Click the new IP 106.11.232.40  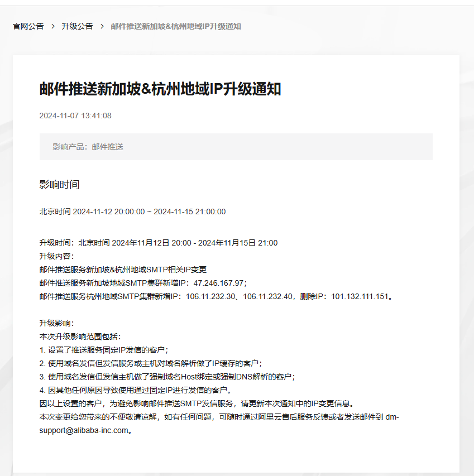tap(267, 296)
